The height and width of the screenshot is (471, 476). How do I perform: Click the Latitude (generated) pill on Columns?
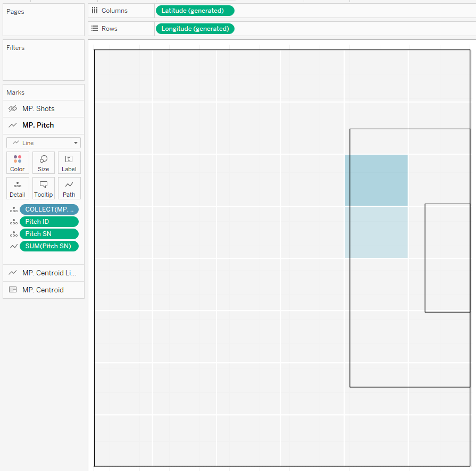[195, 11]
